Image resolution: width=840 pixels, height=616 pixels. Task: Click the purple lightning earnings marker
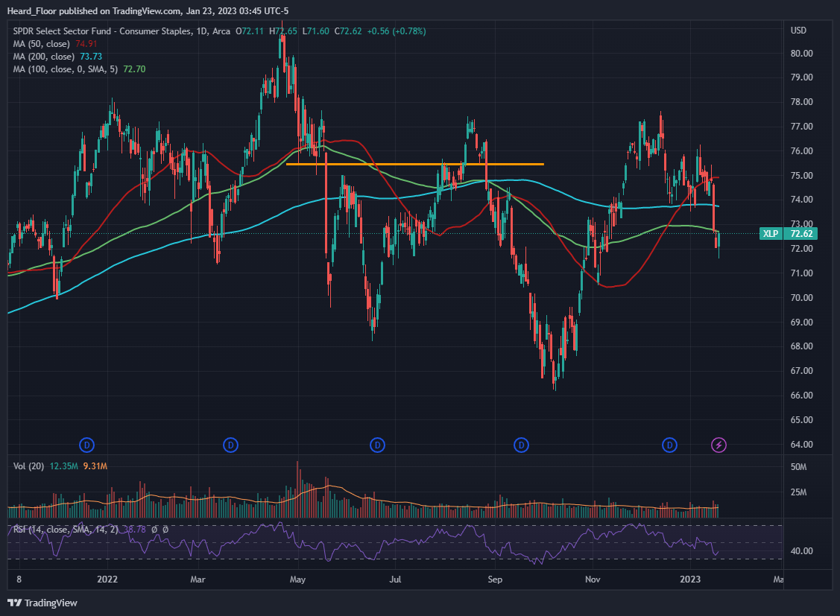coord(719,445)
